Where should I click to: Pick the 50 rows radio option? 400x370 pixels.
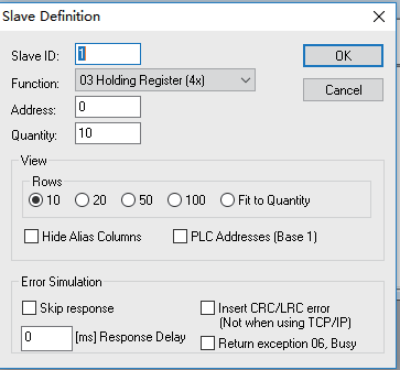[x=128, y=200]
